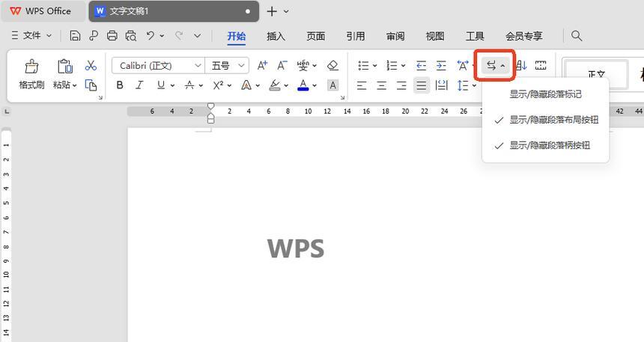Click the Copy icon
644x342 pixels.
tap(91, 85)
